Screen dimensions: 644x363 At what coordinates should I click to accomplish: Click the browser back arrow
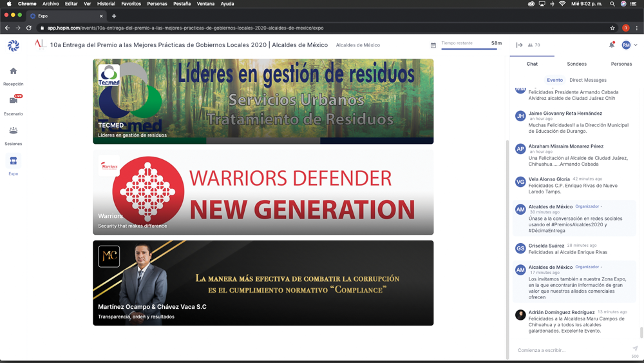(x=7, y=28)
